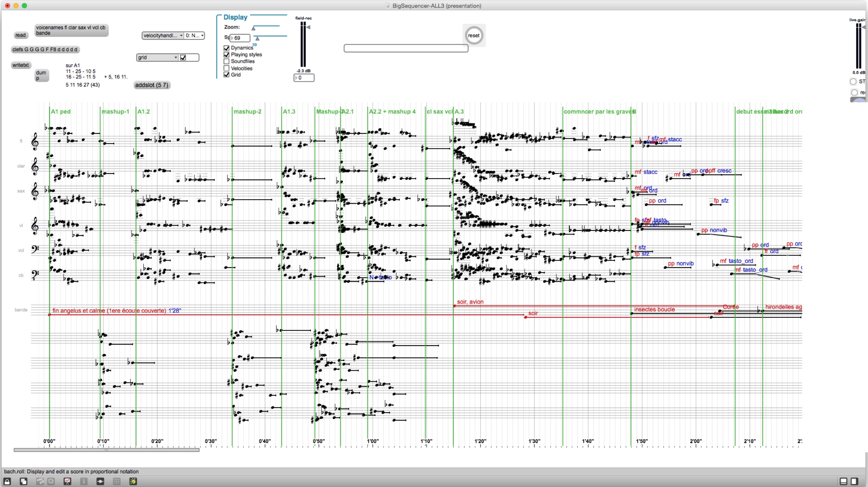Toggle bottom toolbar panel icon
This screenshot has width=868, height=487.
(843, 481)
